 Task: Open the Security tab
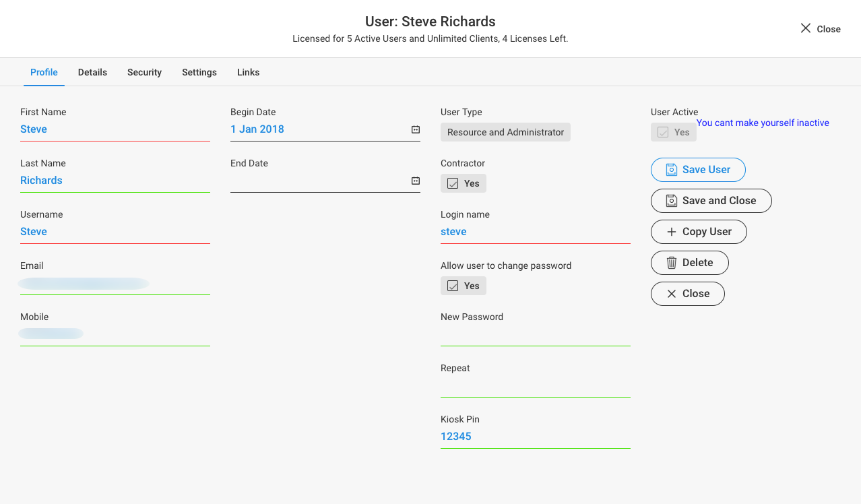(144, 72)
